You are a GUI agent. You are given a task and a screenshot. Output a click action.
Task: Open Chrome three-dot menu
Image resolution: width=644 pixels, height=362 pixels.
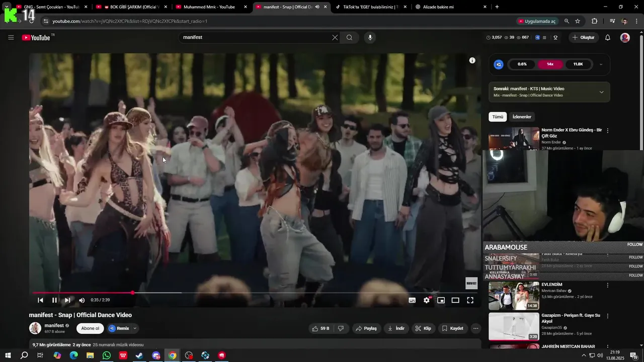[x=637, y=21]
